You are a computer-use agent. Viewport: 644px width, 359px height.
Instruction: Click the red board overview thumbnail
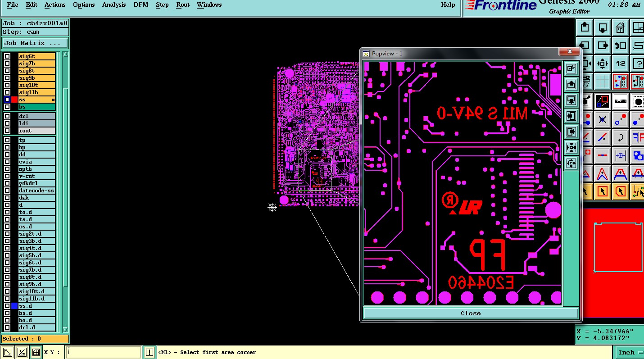pyautogui.click(x=613, y=263)
